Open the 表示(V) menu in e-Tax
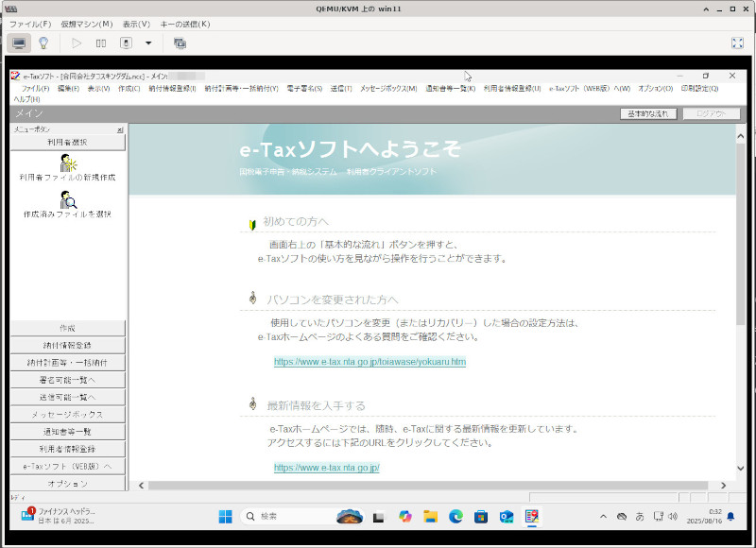Viewport: 756px width, 548px height. (x=99, y=89)
